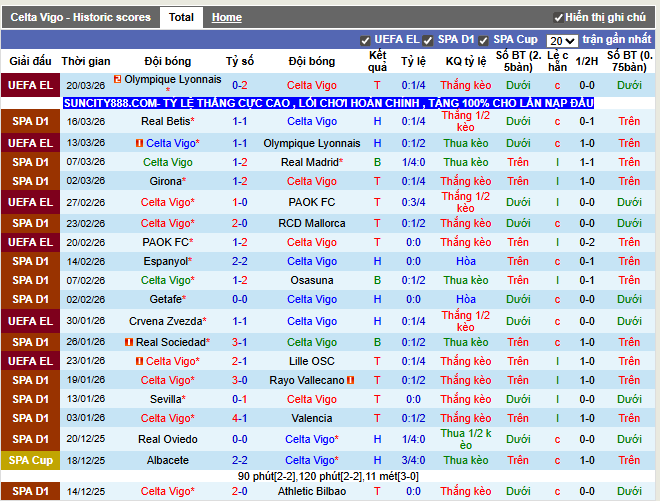
Task: Open the SUNCITY888.COM banner link
Action: (x=329, y=103)
